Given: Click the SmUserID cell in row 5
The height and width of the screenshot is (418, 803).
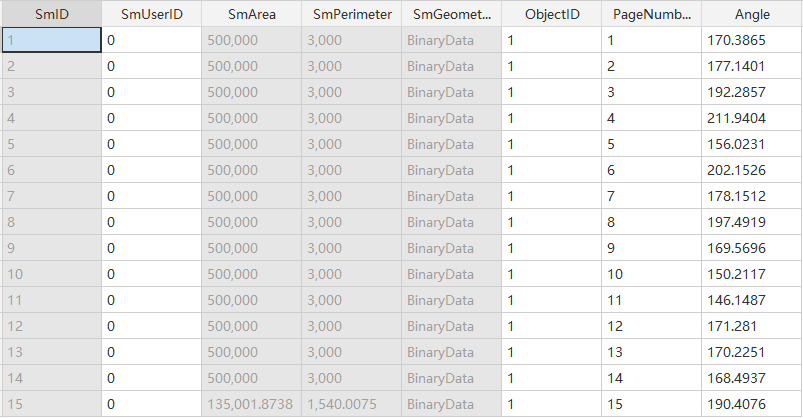Looking at the screenshot, I should click(151, 144).
